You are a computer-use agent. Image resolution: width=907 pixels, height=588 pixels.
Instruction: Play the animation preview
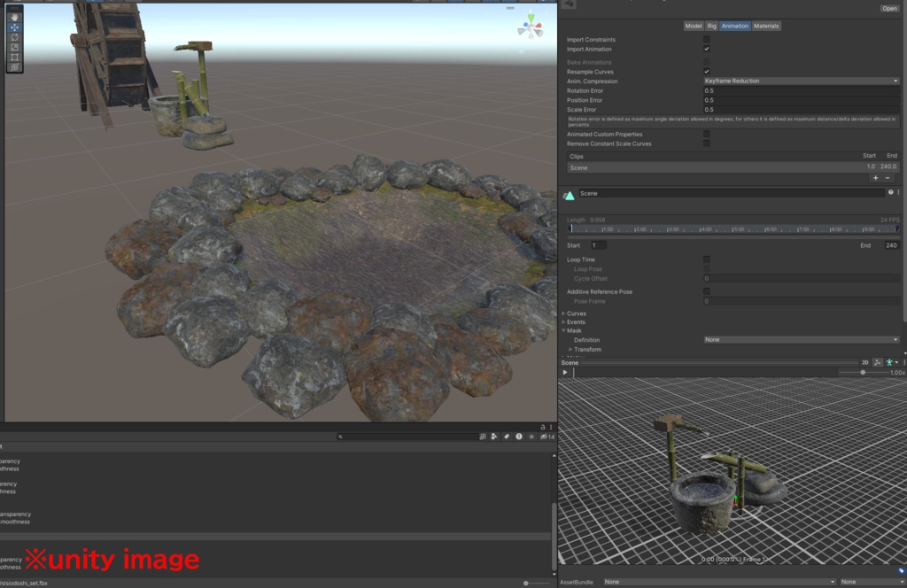click(565, 373)
